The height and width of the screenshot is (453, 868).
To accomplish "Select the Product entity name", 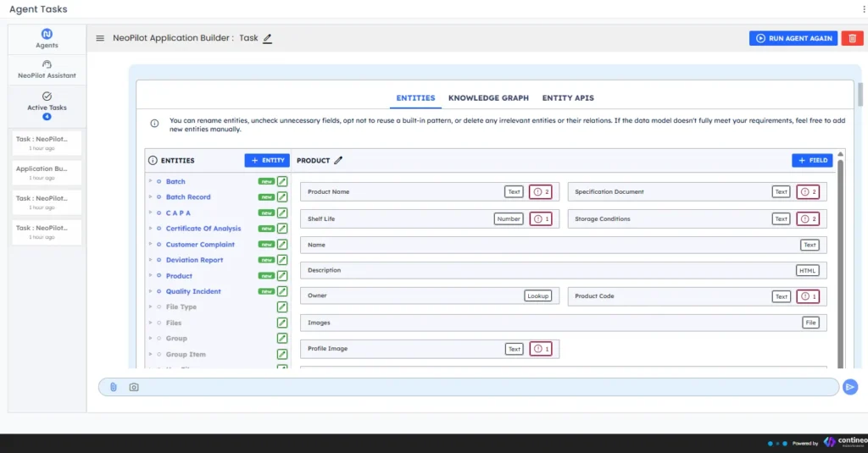I will coord(179,276).
